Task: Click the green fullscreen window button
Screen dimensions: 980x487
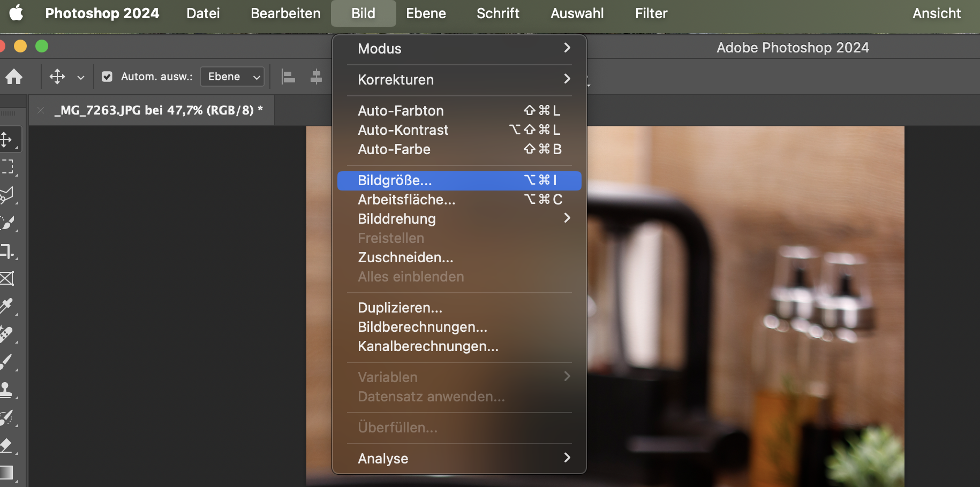Action: click(42, 47)
